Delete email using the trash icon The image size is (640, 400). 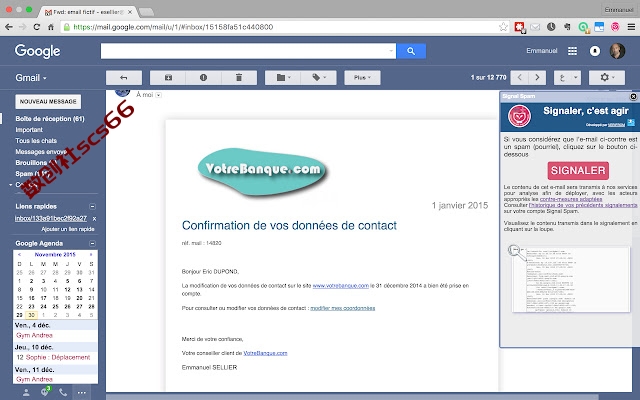click(x=239, y=78)
